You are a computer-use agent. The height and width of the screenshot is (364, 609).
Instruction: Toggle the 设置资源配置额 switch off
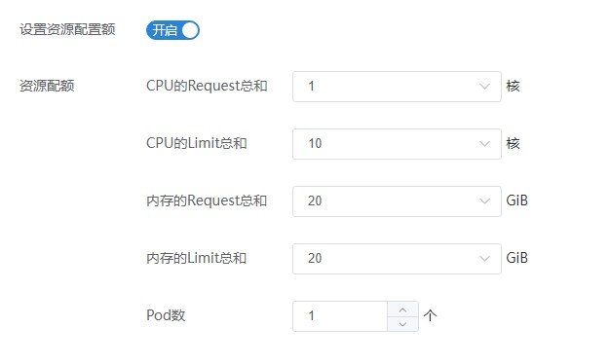click(172, 30)
